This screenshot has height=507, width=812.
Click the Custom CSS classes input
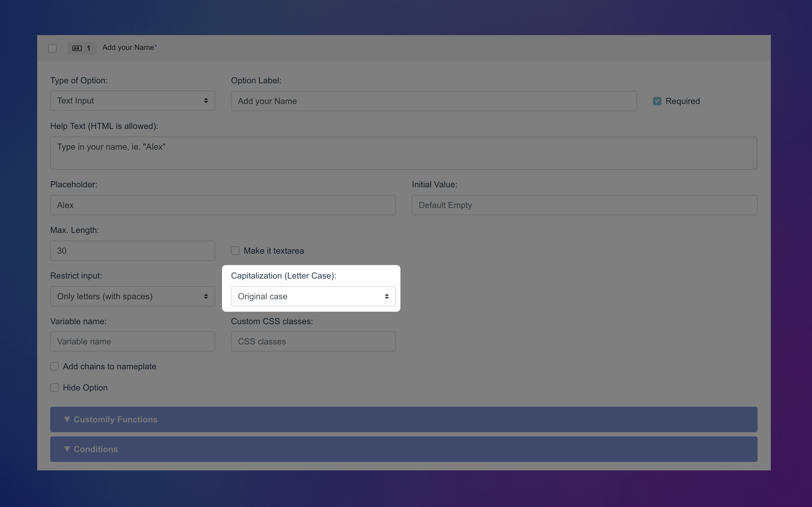[313, 342]
